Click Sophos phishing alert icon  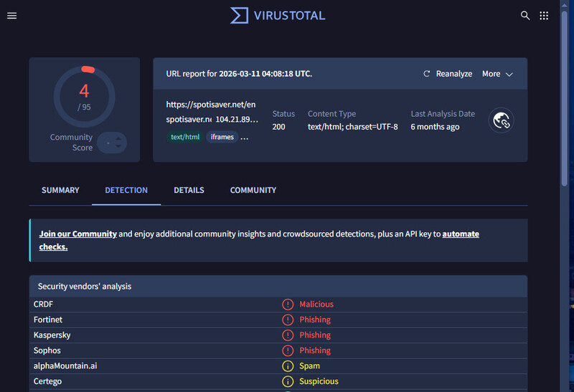point(288,350)
